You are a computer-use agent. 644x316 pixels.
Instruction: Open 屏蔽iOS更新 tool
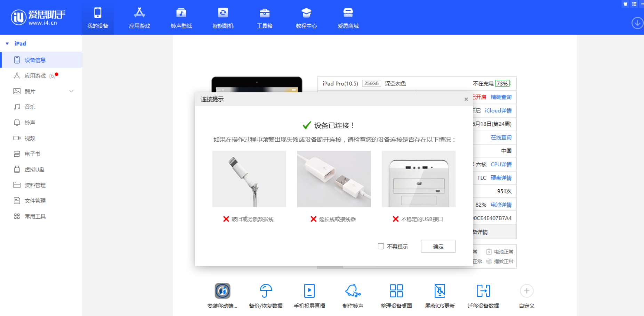click(440, 296)
